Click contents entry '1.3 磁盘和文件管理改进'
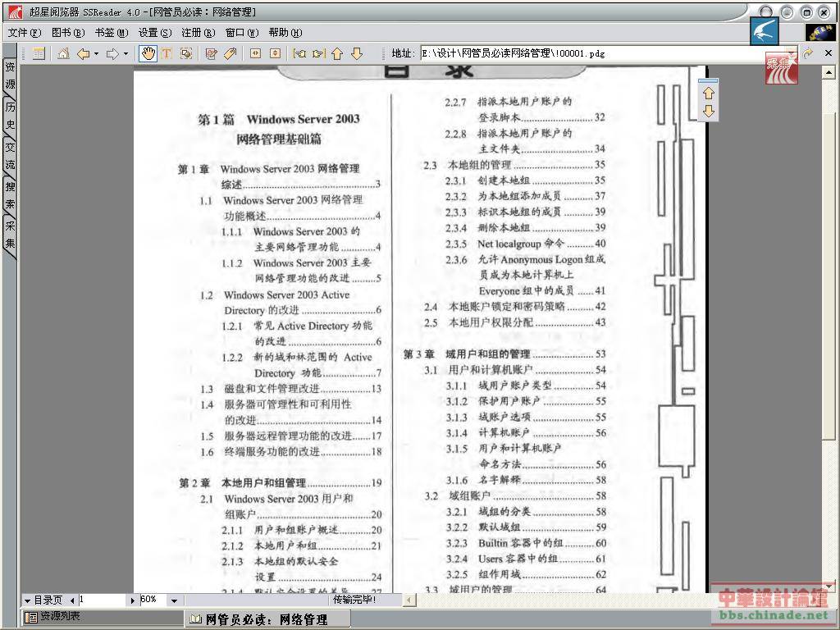The height and width of the screenshot is (630, 840). (x=291, y=389)
